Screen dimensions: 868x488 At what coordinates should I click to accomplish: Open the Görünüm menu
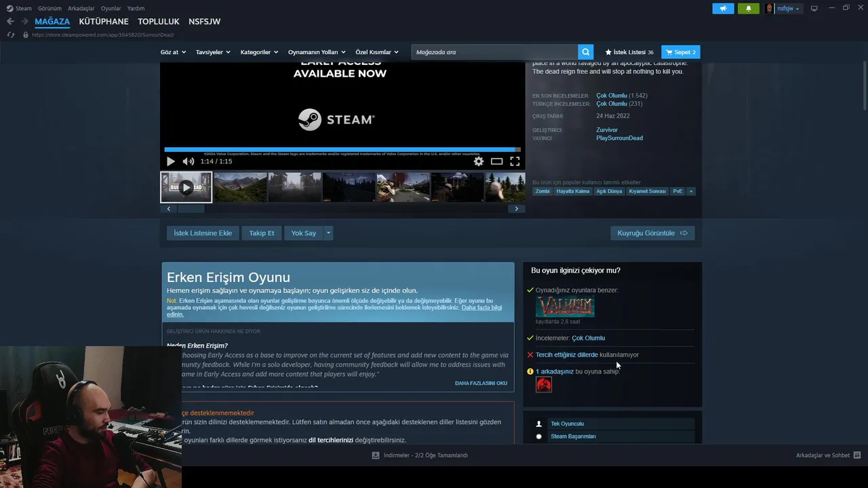50,8
